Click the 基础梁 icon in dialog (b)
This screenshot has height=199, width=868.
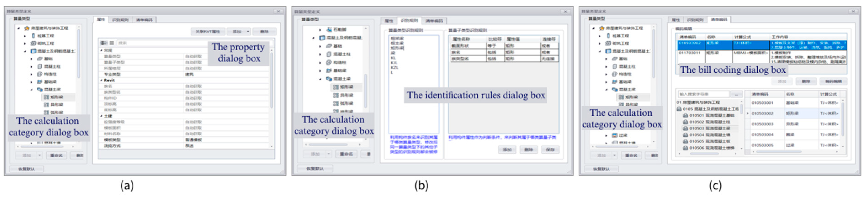click(329, 70)
